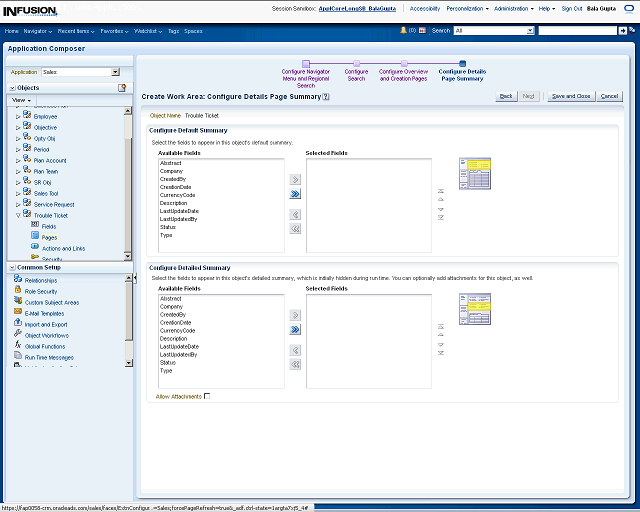
Task: Click the notifications bell icon
Action: [404, 31]
